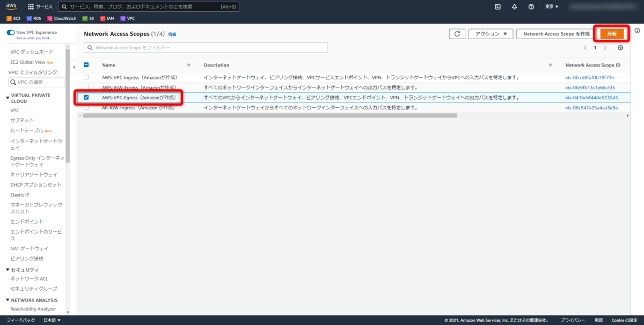The image size is (644, 325).
Task: Open the notifications bell
Action: (x=514, y=7)
